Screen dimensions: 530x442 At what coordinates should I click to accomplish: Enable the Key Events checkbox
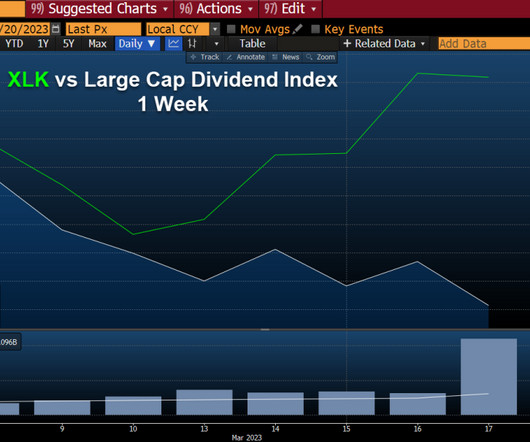click(x=315, y=29)
